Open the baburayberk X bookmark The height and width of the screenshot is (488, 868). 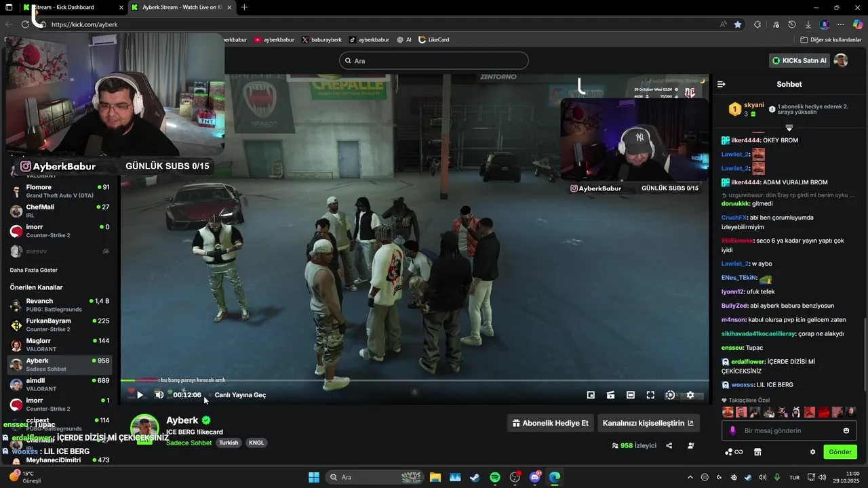321,40
